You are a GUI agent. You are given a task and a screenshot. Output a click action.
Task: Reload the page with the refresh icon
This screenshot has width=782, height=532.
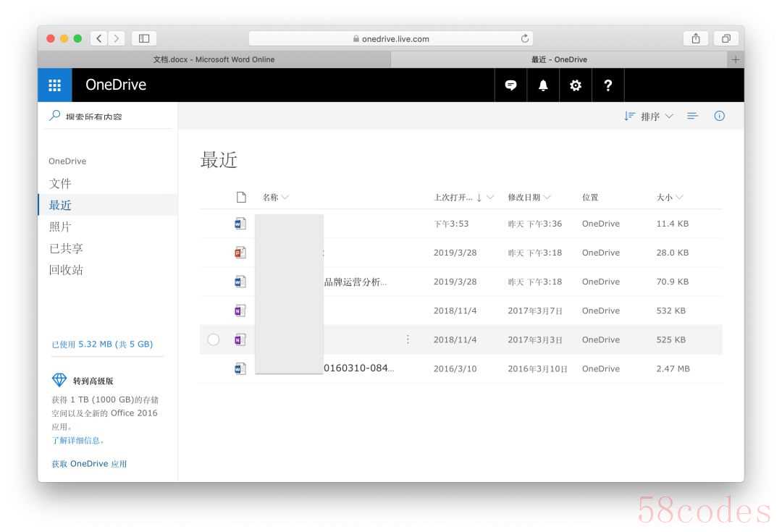[525, 38]
